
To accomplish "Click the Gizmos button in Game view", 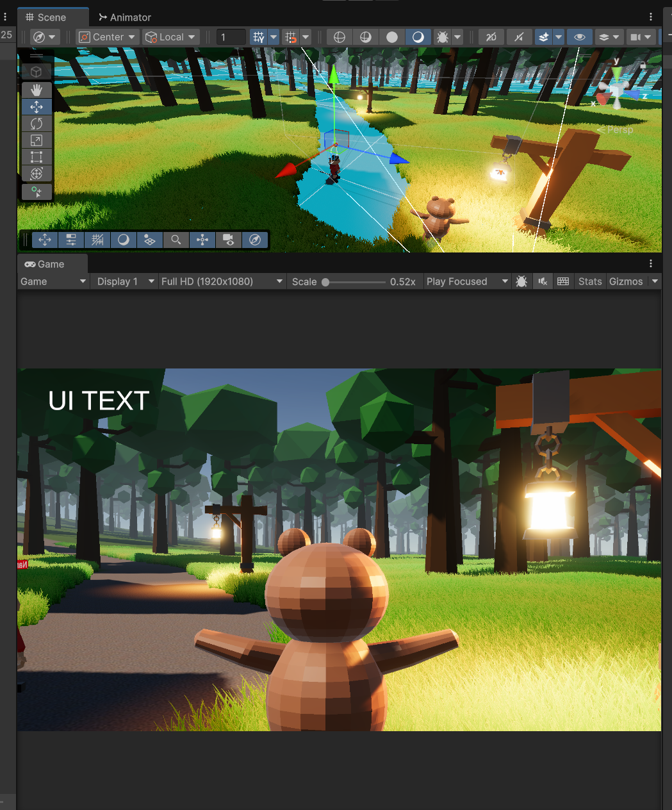I will (x=625, y=281).
